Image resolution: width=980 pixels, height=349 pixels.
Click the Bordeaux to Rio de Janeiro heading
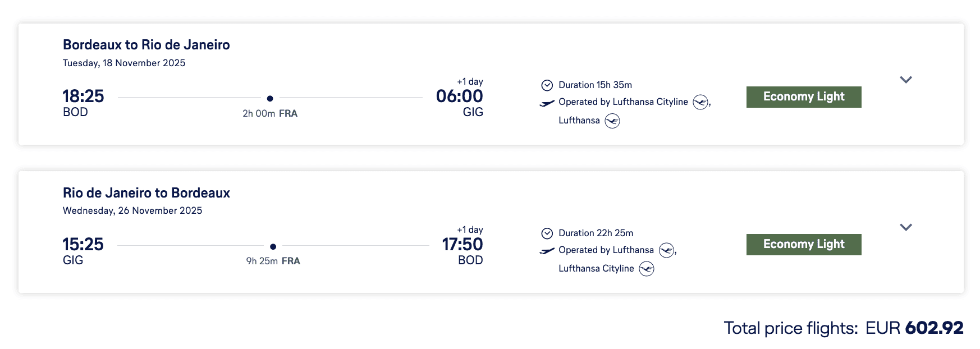pyautogui.click(x=146, y=45)
